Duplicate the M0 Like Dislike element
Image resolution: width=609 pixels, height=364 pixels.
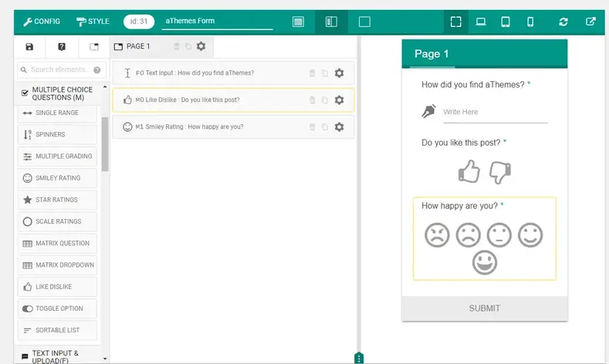click(325, 100)
